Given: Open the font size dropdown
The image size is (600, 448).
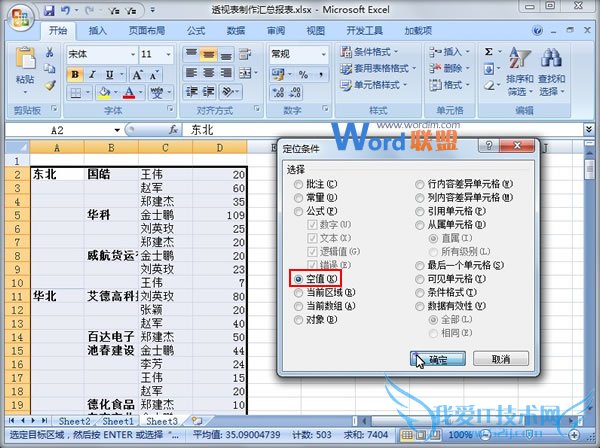Looking at the screenshot, I should point(168,54).
